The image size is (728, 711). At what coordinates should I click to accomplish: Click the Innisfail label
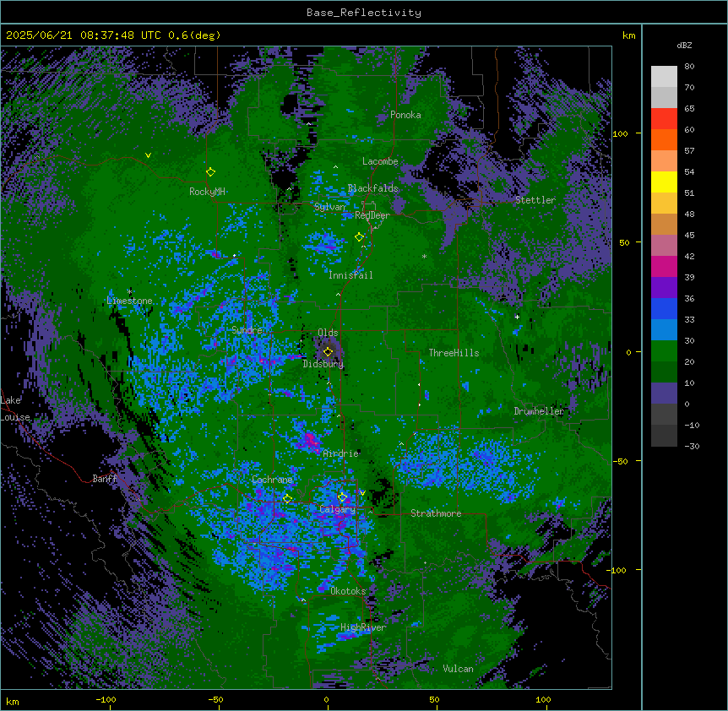tap(350, 275)
